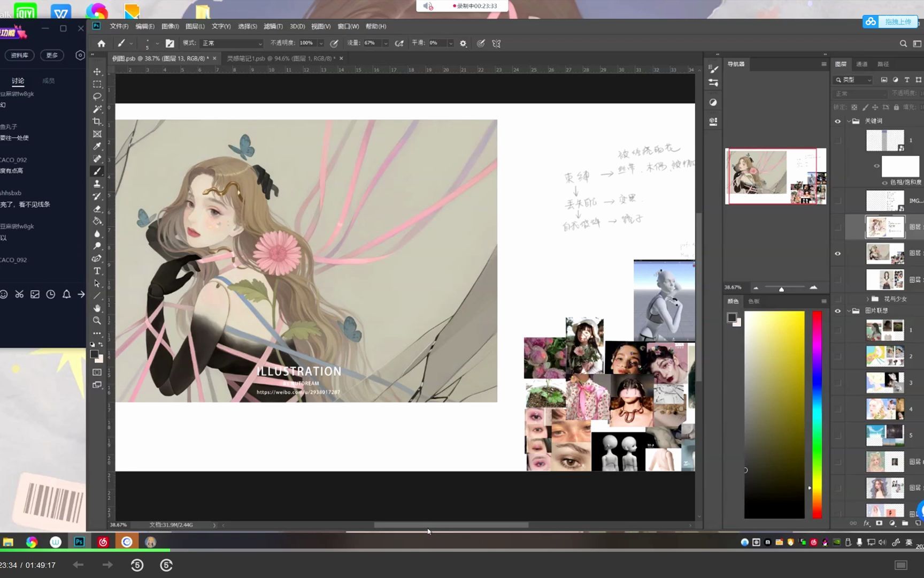Select the Lasso tool
Viewport: 924px width, 578px height.
(97, 96)
